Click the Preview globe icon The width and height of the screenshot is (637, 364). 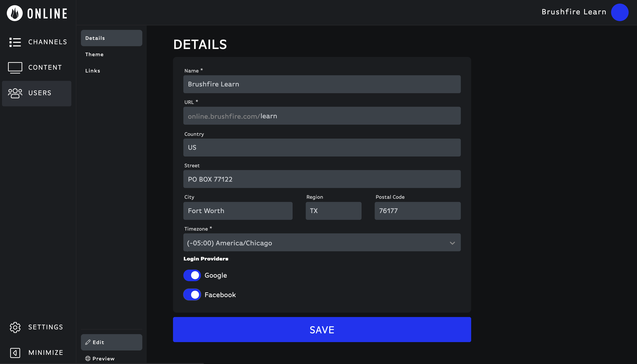88,358
